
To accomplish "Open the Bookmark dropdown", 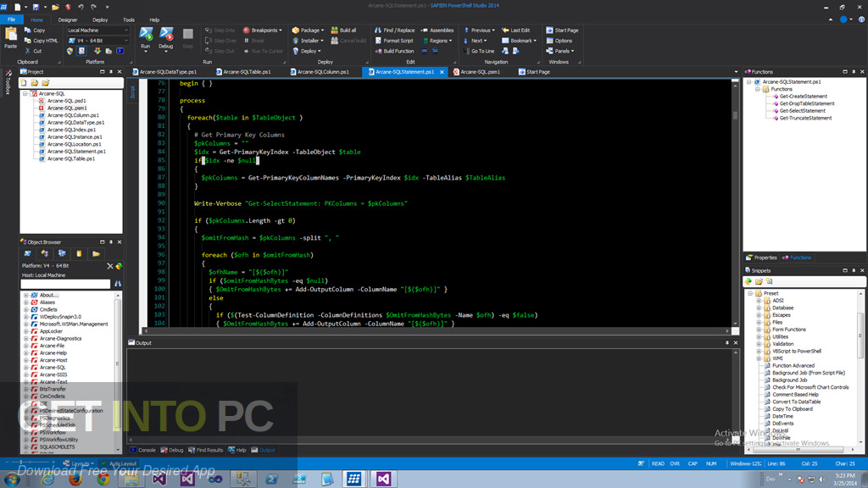I will (x=520, y=41).
